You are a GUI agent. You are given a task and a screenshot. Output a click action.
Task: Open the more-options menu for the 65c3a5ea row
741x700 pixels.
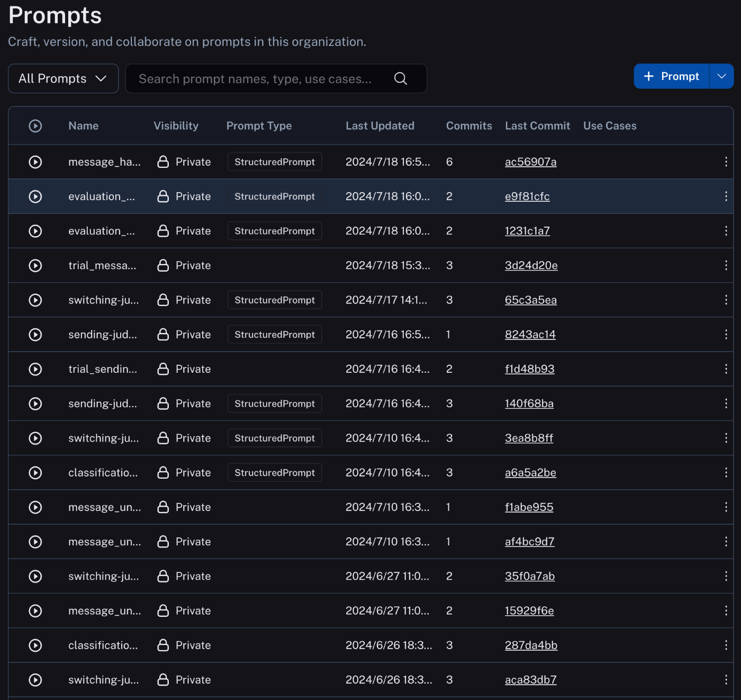pyautogui.click(x=726, y=300)
